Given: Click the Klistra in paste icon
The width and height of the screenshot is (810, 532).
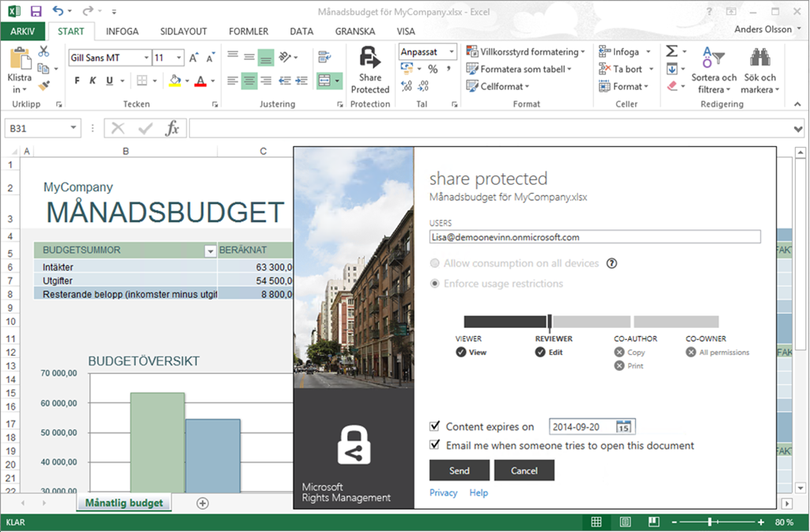Looking at the screenshot, I should 20,62.
